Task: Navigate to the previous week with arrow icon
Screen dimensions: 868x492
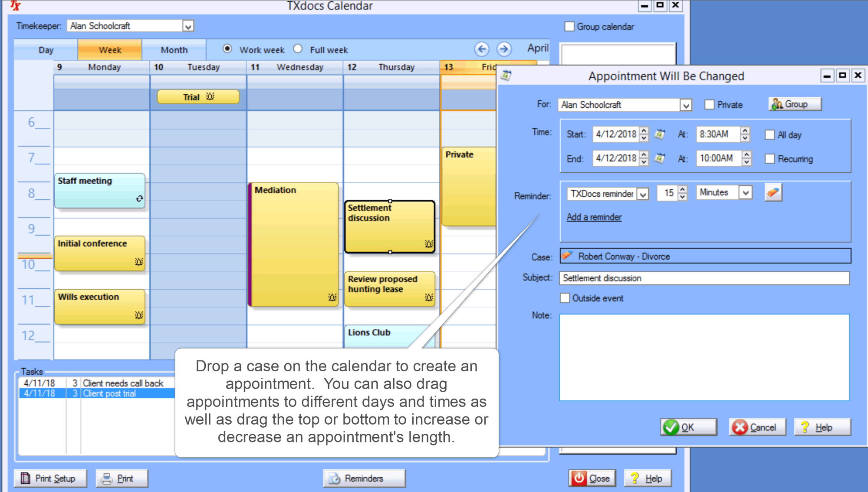Action: [482, 49]
